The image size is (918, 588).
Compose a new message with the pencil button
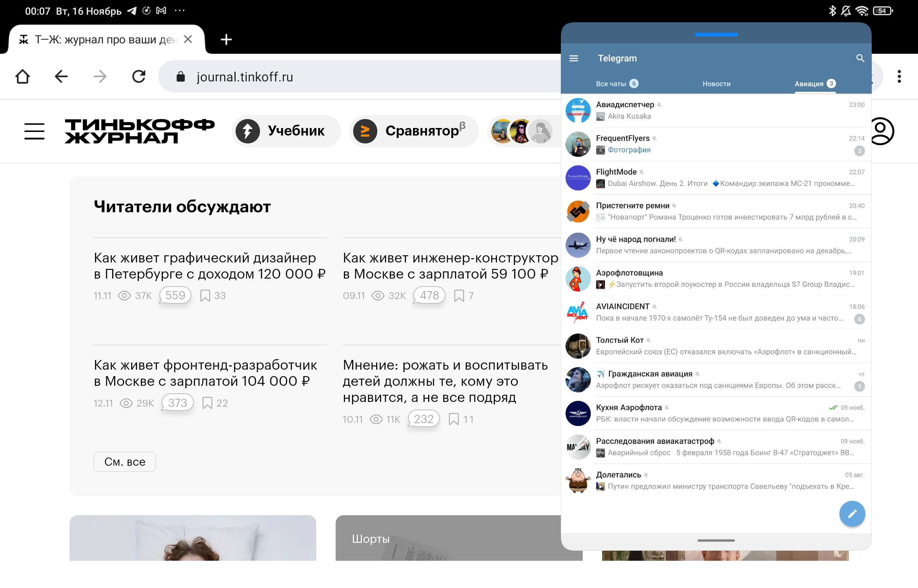pyautogui.click(x=852, y=513)
